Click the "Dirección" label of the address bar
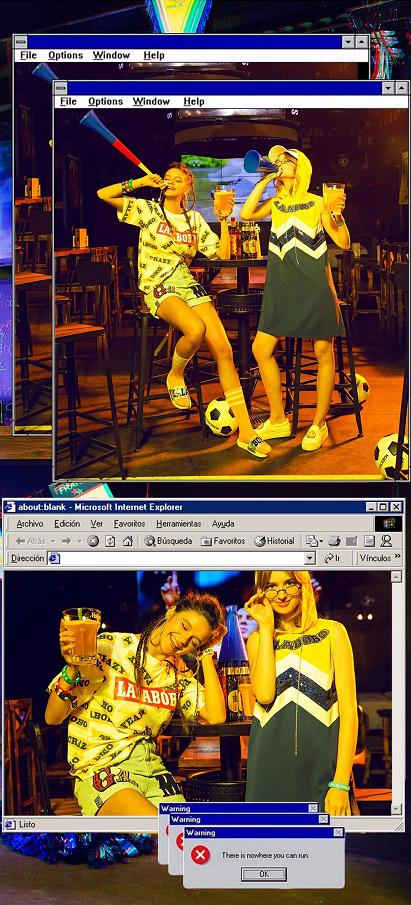Image resolution: width=411 pixels, height=905 pixels. click(27, 558)
